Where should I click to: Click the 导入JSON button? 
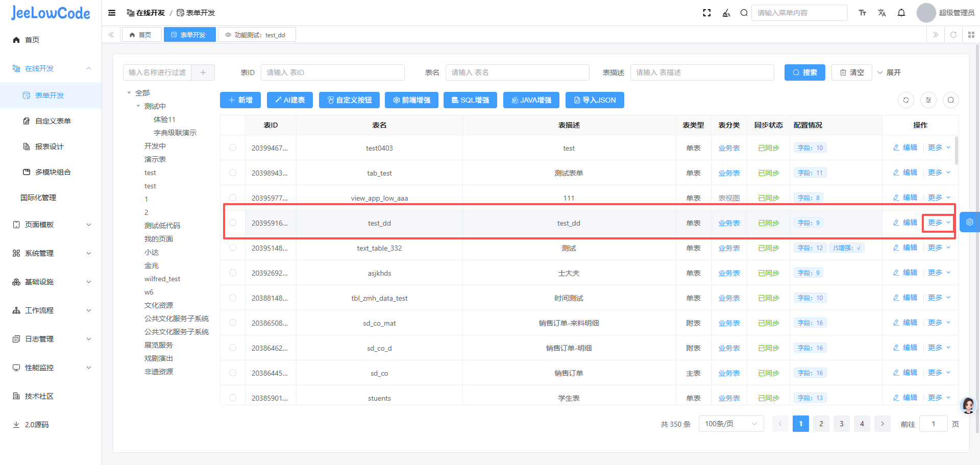595,100
